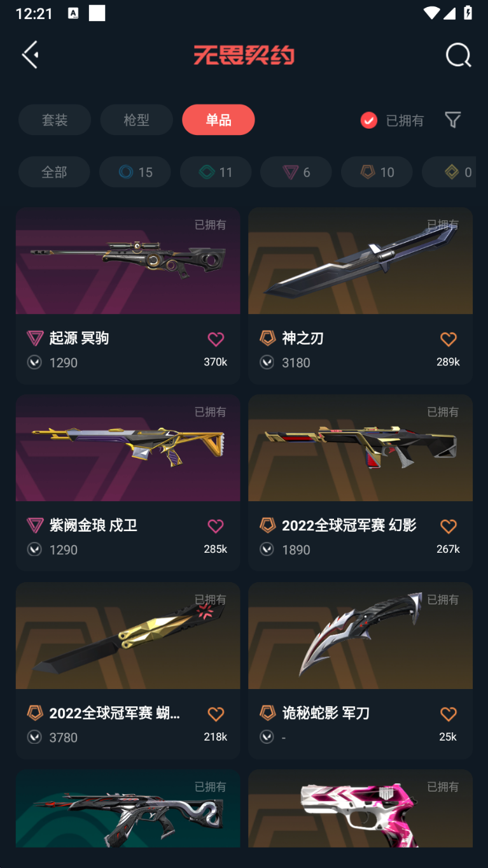Image resolution: width=488 pixels, height=868 pixels.
Task: Open the 神之刃 knife thumbnail
Action: click(360, 260)
